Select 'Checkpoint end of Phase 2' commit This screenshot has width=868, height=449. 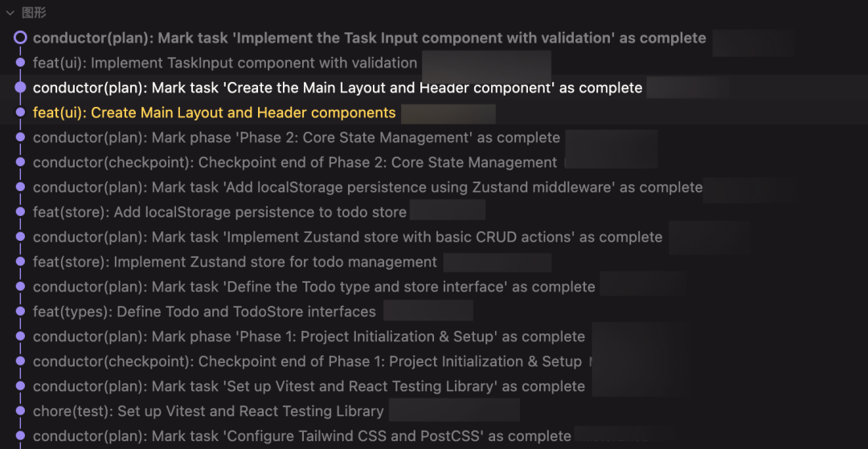point(295,162)
